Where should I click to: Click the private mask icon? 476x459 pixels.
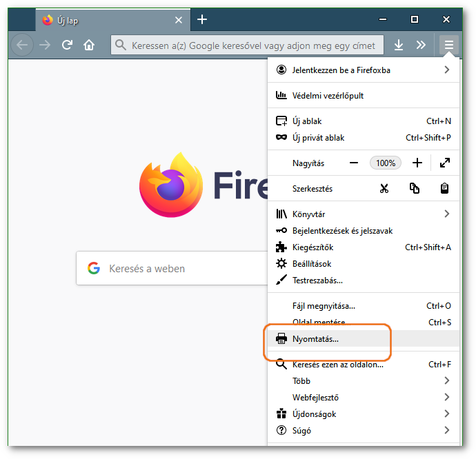click(281, 137)
